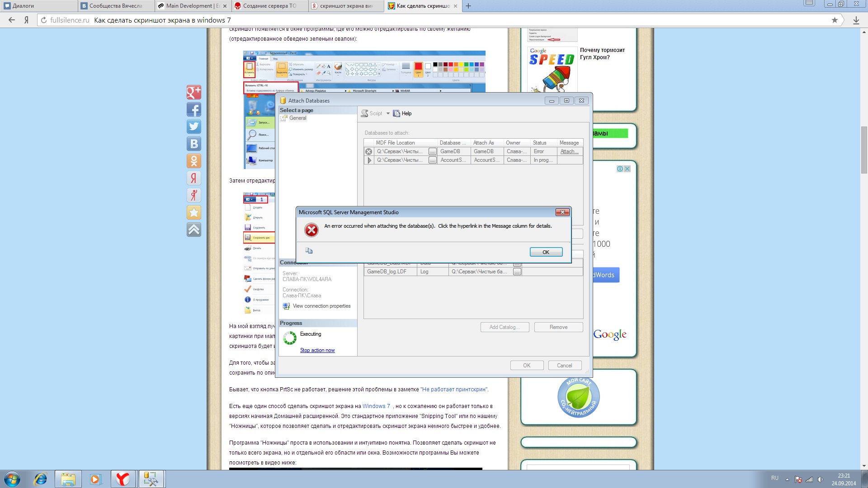Screen dimensions: 868x488
Task: Click the Add Catalog... button
Action: [x=505, y=327]
